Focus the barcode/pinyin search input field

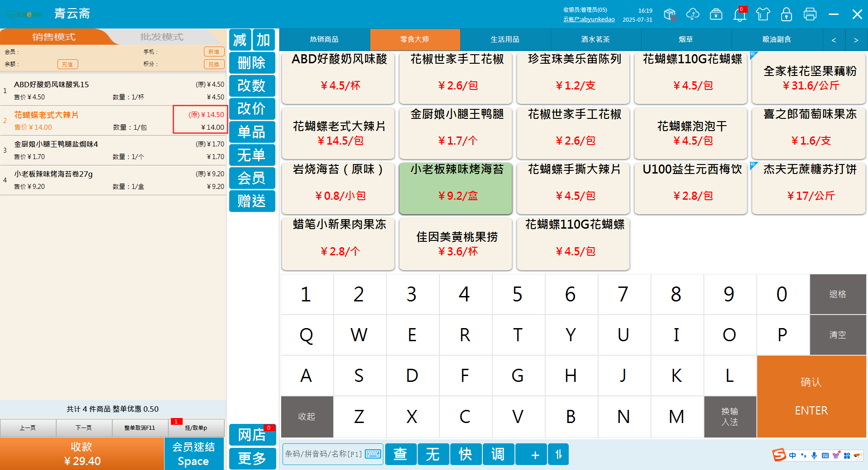click(323, 454)
